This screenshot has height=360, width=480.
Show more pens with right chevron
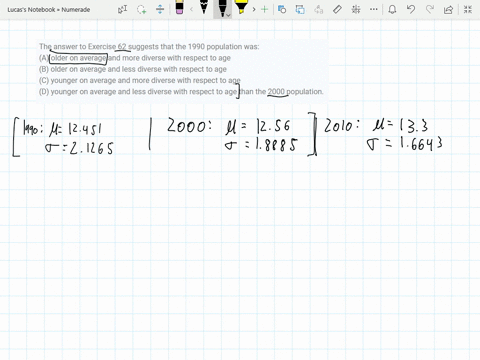(x=254, y=9)
